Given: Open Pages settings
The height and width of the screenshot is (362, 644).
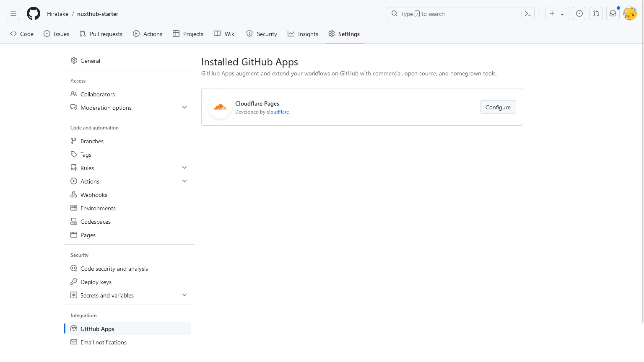Looking at the screenshot, I should (x=129, y=235).
